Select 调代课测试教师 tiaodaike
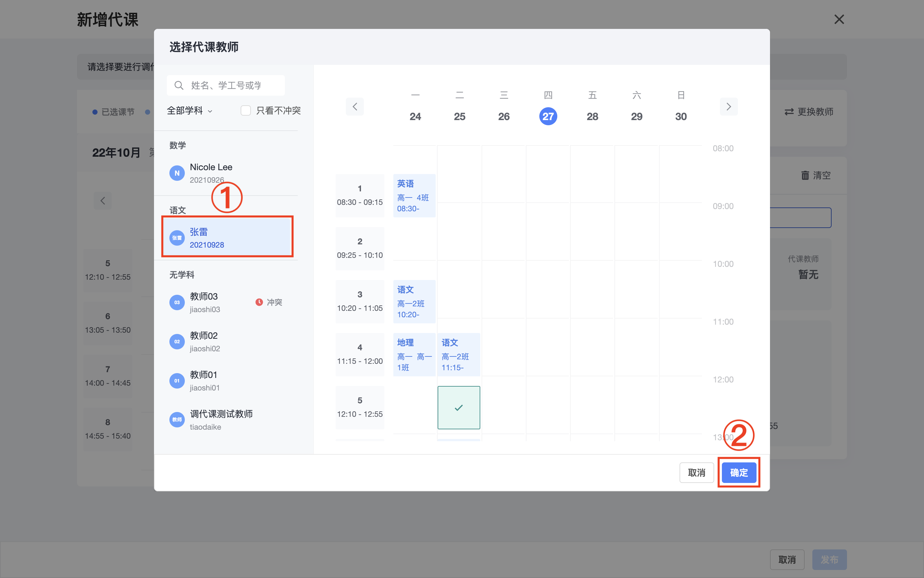Screen dimensions: 924x578 227,420
